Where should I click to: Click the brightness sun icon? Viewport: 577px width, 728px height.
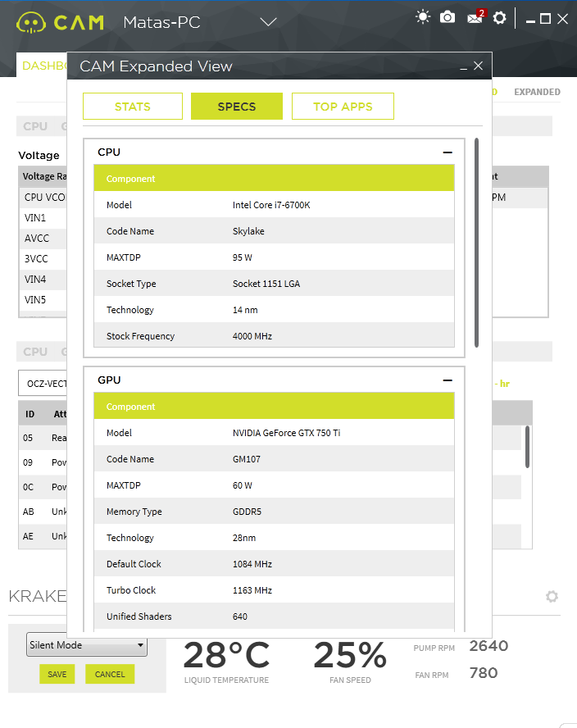click(x=422, y=18)
